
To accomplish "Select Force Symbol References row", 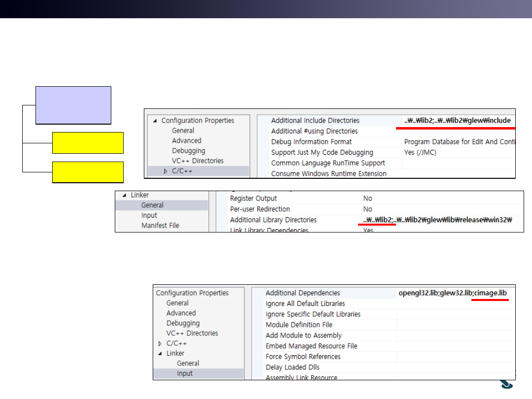I will [303, 357].
